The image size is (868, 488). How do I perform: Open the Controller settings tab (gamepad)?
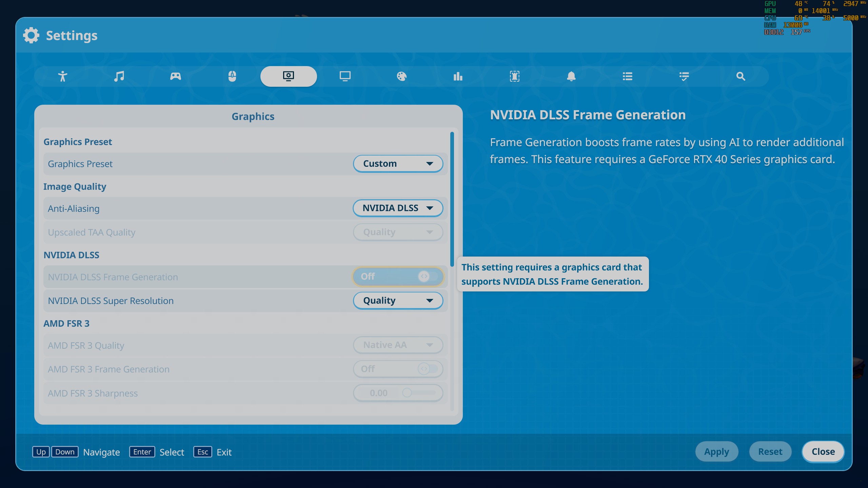coord(175,76)
